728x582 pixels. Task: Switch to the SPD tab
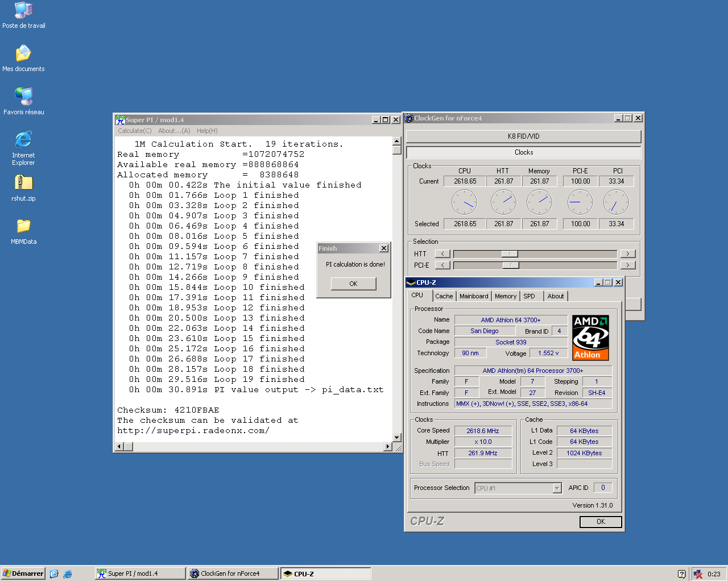(529, 296)
